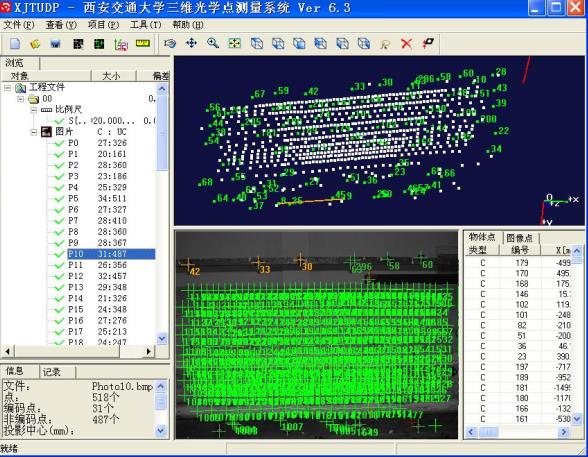Click the right arrow of the tree's horizontal scrollbar

(148, 351)
